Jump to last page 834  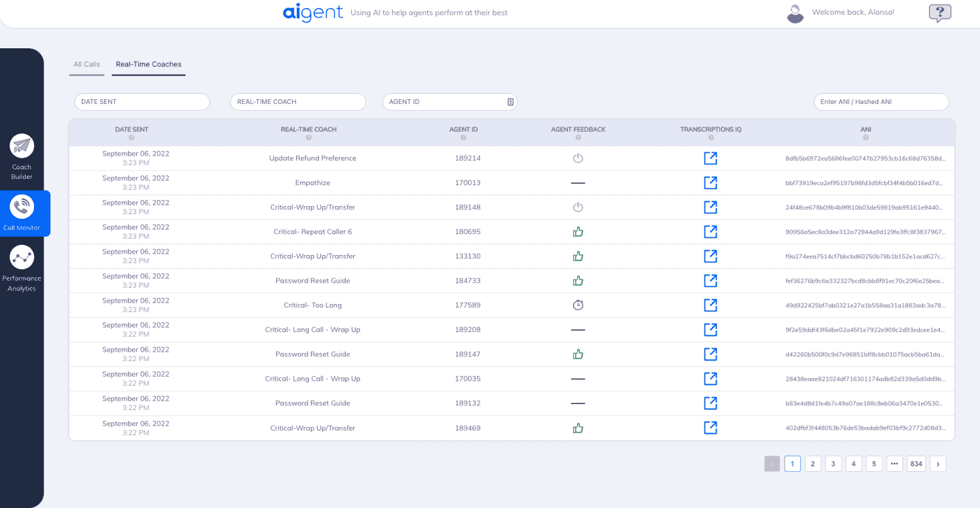point(917,464)
